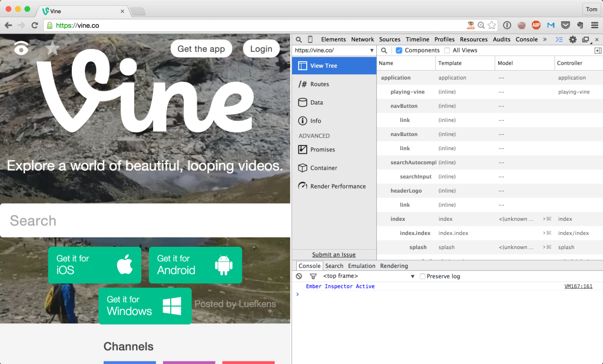The image size is (603, 364).
Task: Click Get it for Windows button
Action: pyautogui.click(x=145, y=306)
